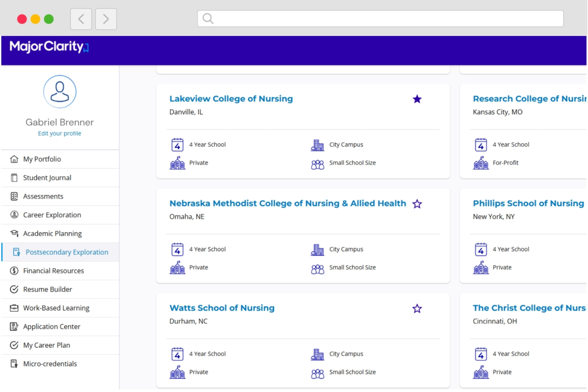Unfavorite Lakeview College of Nursing star
The height and width of the screenshot is (392, 588).
click(x=417, y=99)
